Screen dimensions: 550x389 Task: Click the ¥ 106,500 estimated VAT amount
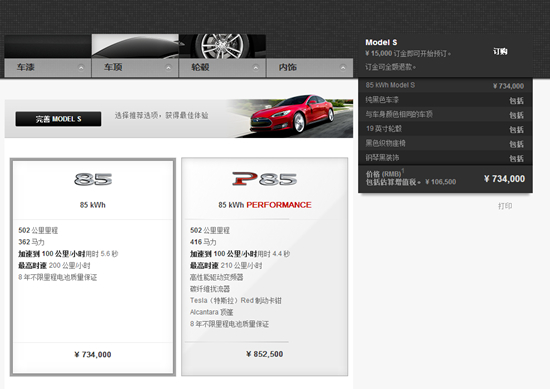(441, 182)
